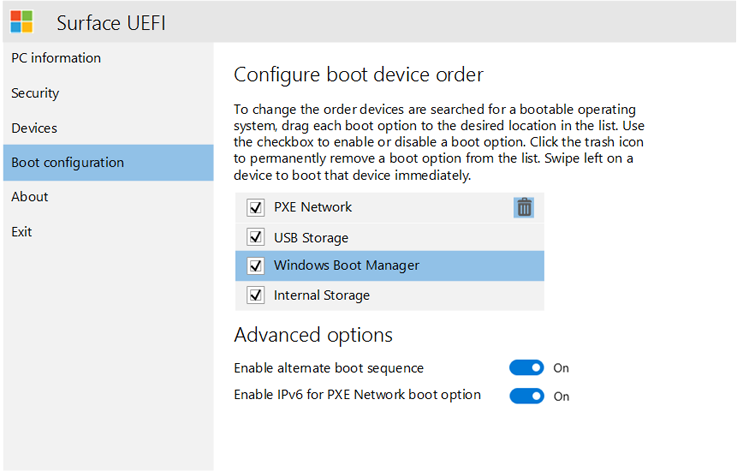
Task: Select the PXE Network boot entry
Action: 313,208
